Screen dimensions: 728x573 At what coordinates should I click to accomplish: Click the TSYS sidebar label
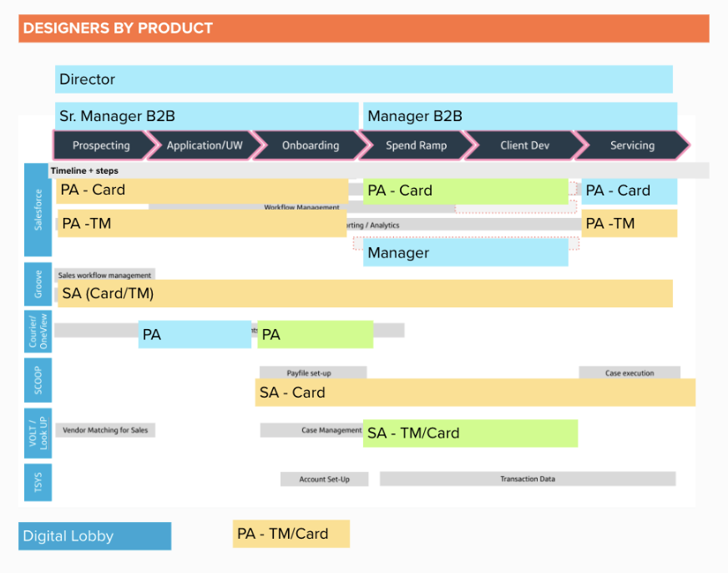pyautogui.click(x=38, y=482)
